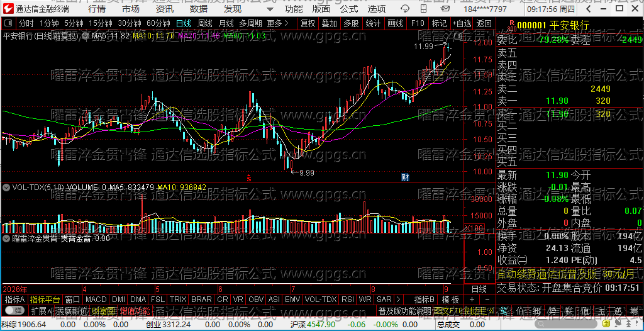Click the settings icon beside 平安银行(日线前复权)
Image resolution: width=644 pixels, height=331 pixels.
point(85,36)
